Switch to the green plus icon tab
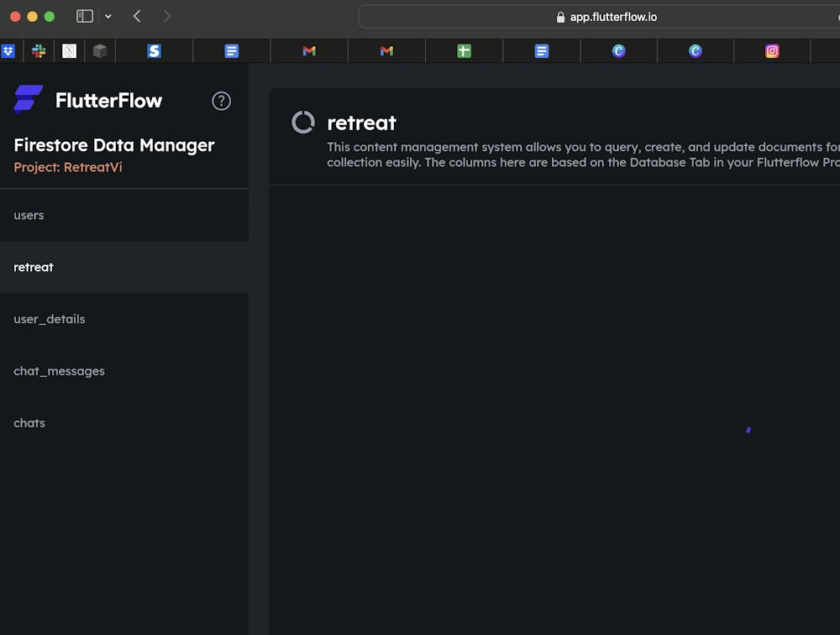Image resolution: width=840 pixels, height=635 pixels. pyautogui.click(x=464, y=51)
